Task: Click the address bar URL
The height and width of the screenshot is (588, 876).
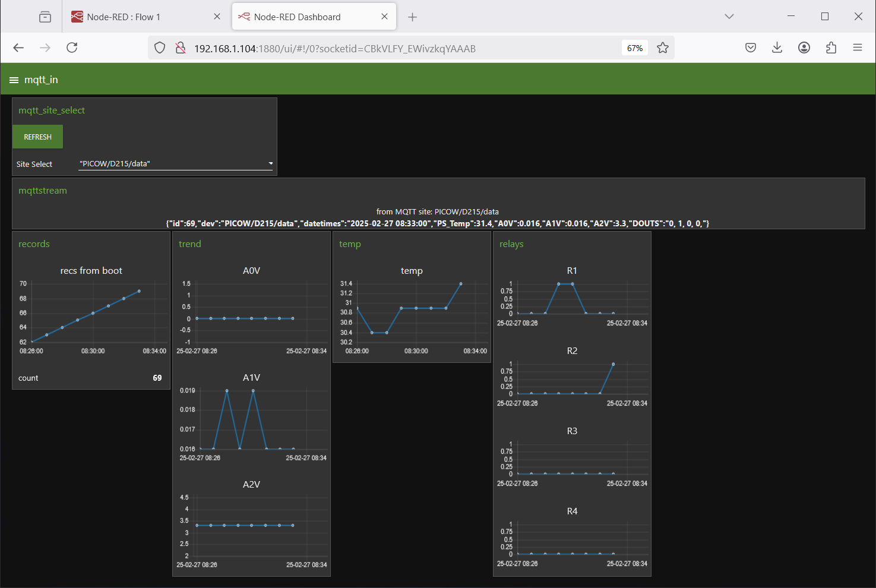Action: 335,49
